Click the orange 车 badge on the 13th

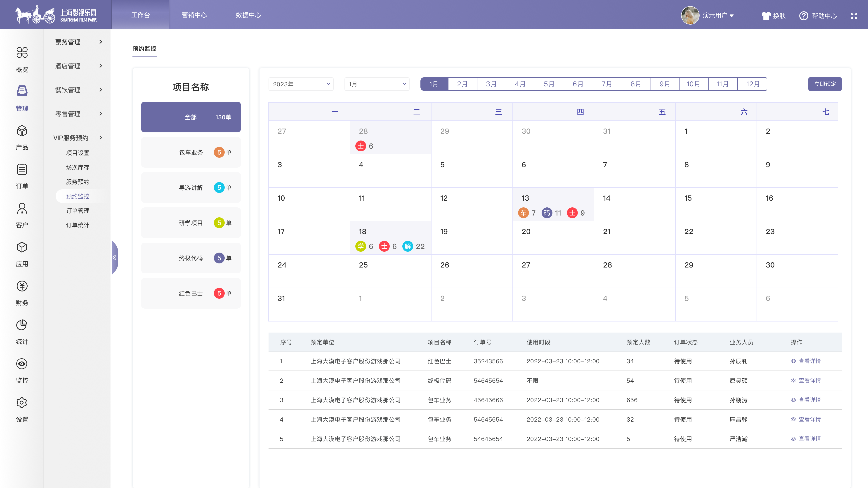pos(523,213)
